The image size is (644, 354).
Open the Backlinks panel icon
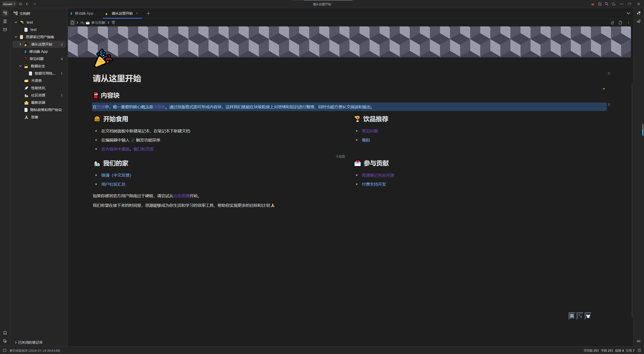pos(639,341)
